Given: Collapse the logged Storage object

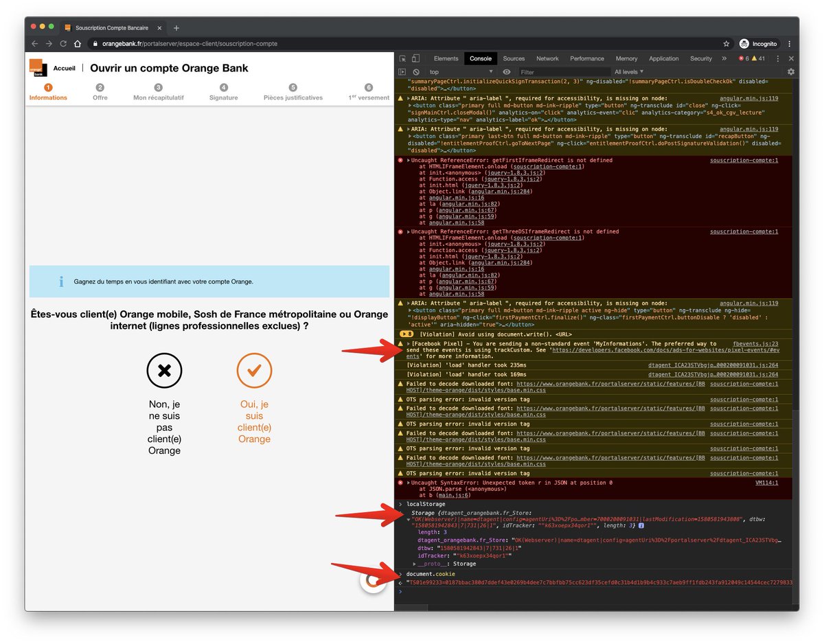Looking at the screenshot, I should point(408,520).
